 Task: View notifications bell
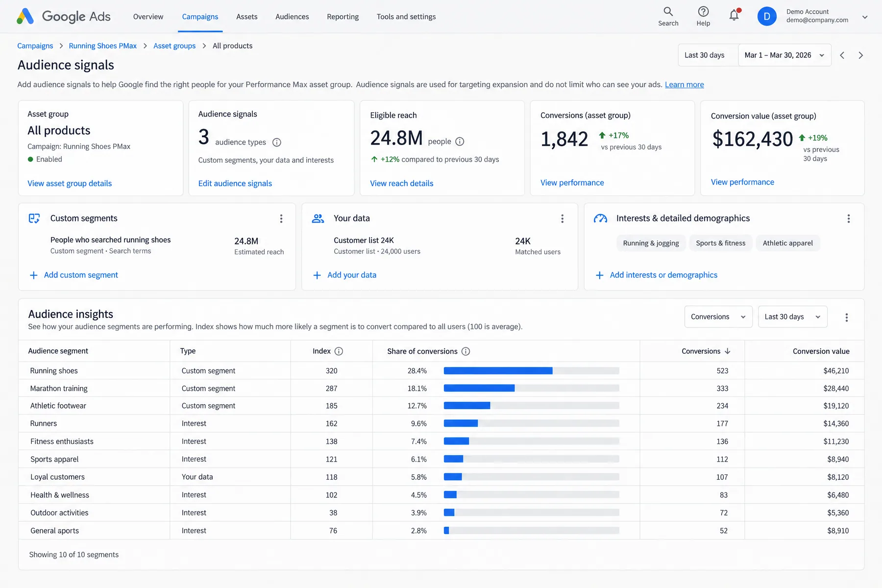[734, 15]
